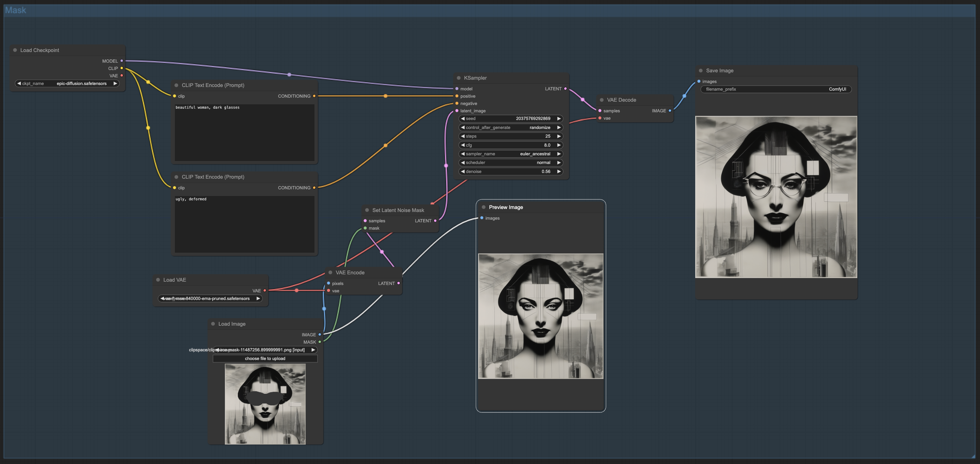
Task: Open the clipspace mask image filename selector
Action: (265, 349)
